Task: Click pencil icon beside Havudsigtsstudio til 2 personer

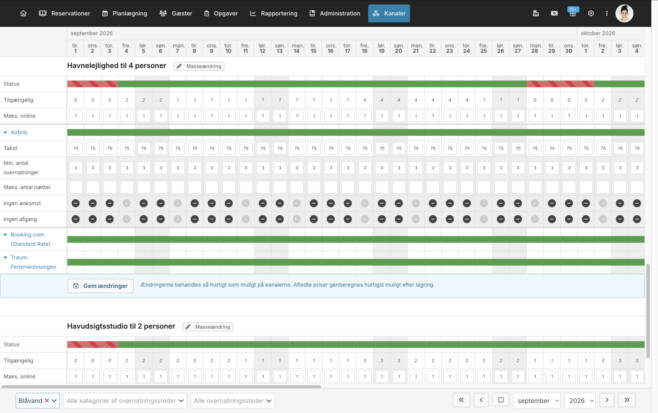Action: [188, 327]
